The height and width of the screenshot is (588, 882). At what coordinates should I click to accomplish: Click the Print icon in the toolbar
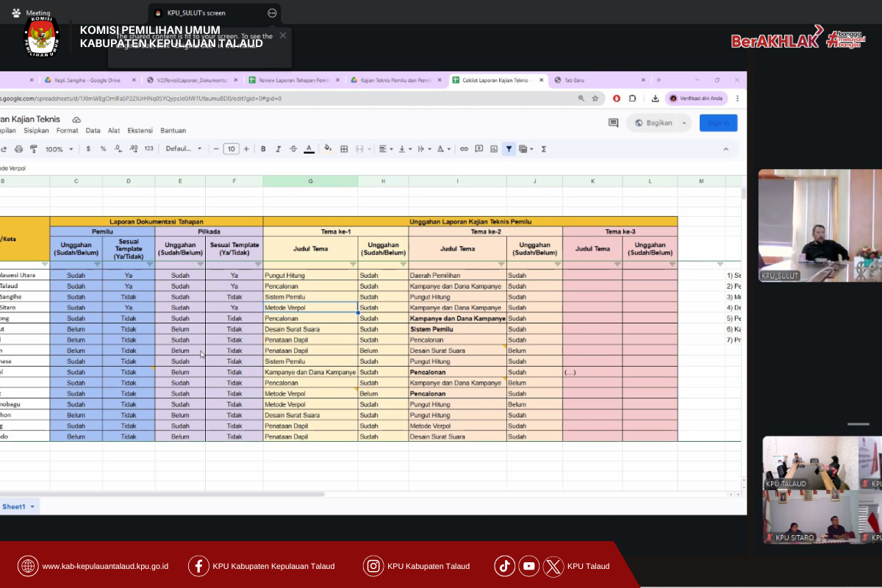click(18, 149)
